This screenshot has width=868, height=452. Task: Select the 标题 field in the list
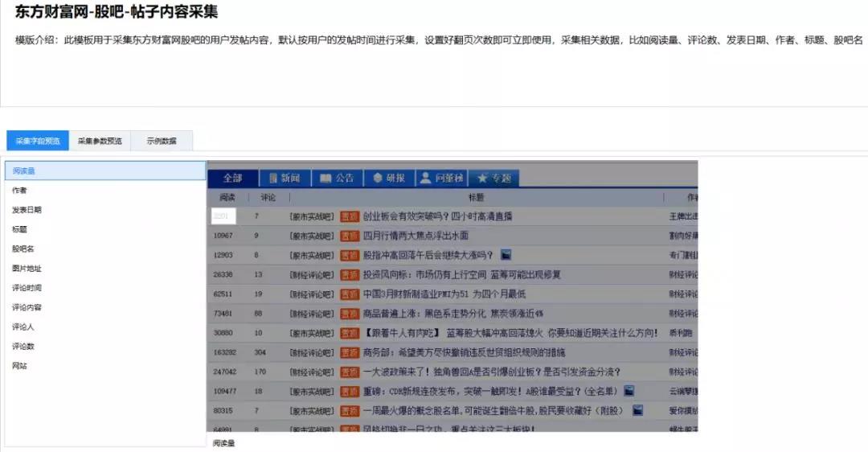[x=105, y=228]
